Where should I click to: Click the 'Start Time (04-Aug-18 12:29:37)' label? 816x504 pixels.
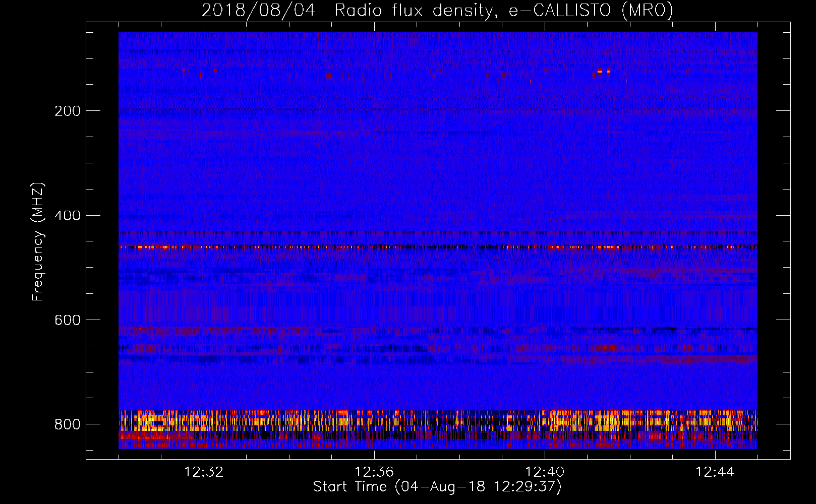tap(437, 487)
